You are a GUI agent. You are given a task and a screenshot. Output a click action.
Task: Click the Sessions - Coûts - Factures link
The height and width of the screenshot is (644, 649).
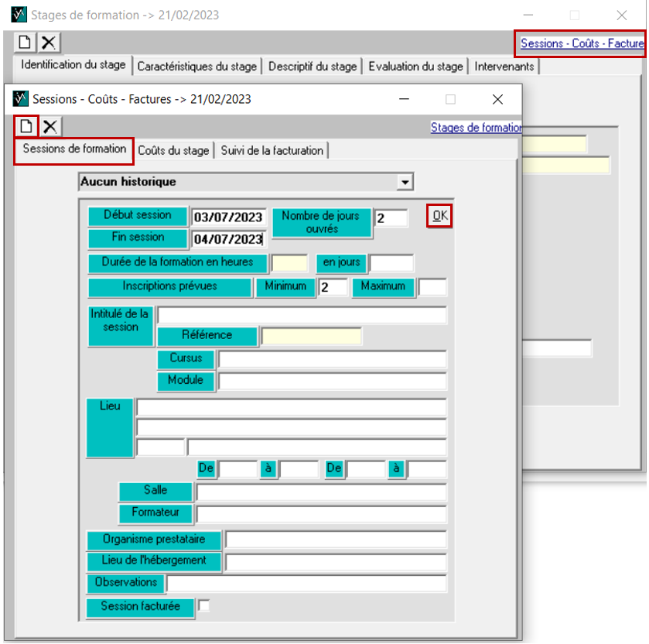[582, 44]
